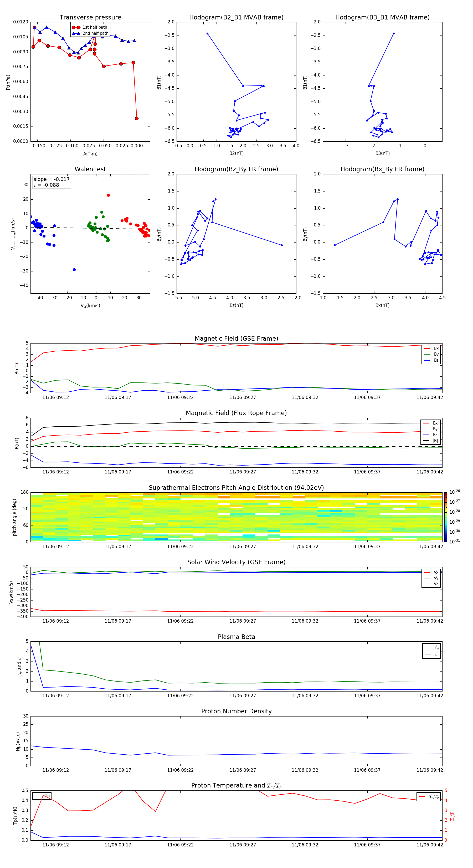The height and width of the screenshot is (868, 473).
Task: Click the 'Magnetic Field (GSE Frame)' title
Action: click(236, 339)
